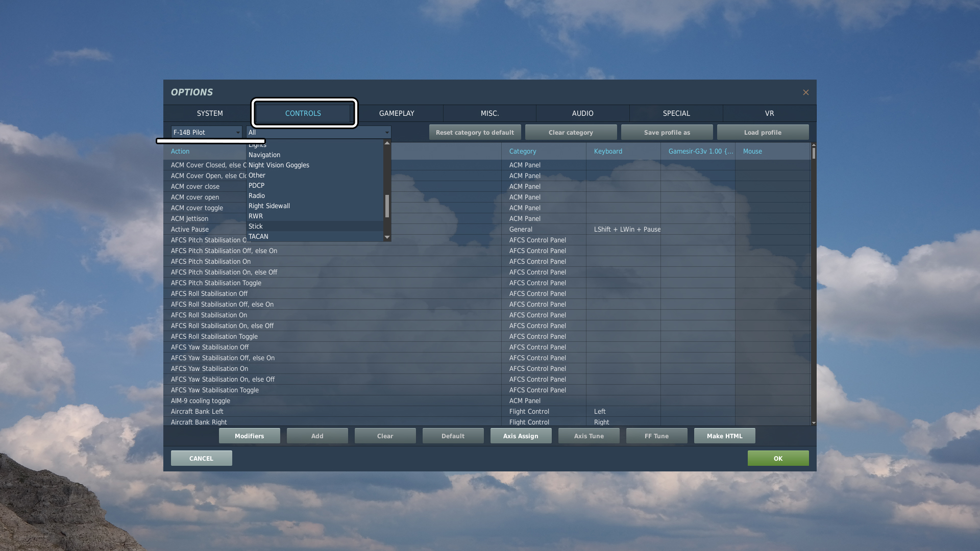Viewport: 980px width, 551px height.
Task: Click the Axis Assign button
Action: 521,436
